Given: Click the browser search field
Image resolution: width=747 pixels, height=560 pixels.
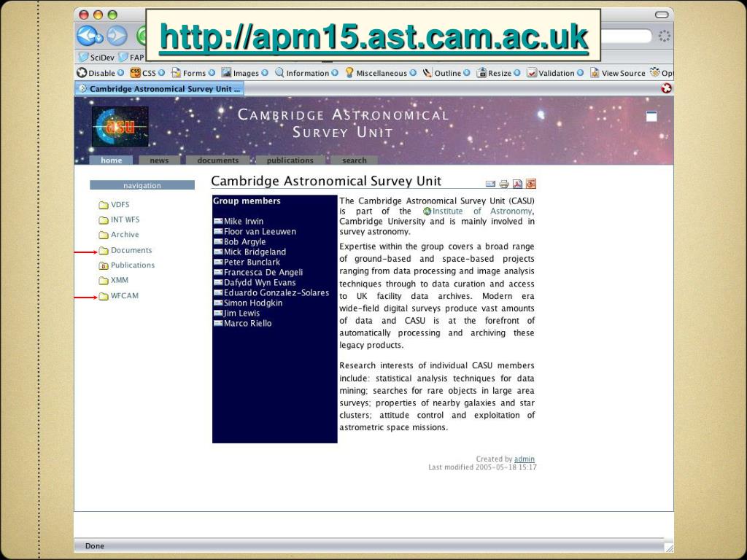Looking at the screenshot, I should click(x=625, y=36).
